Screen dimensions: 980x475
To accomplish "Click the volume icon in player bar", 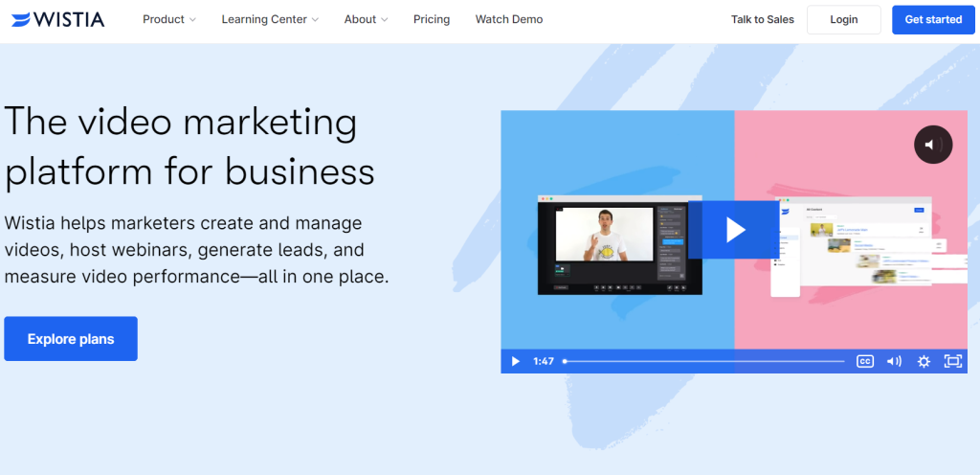I will tap(895, 361).
